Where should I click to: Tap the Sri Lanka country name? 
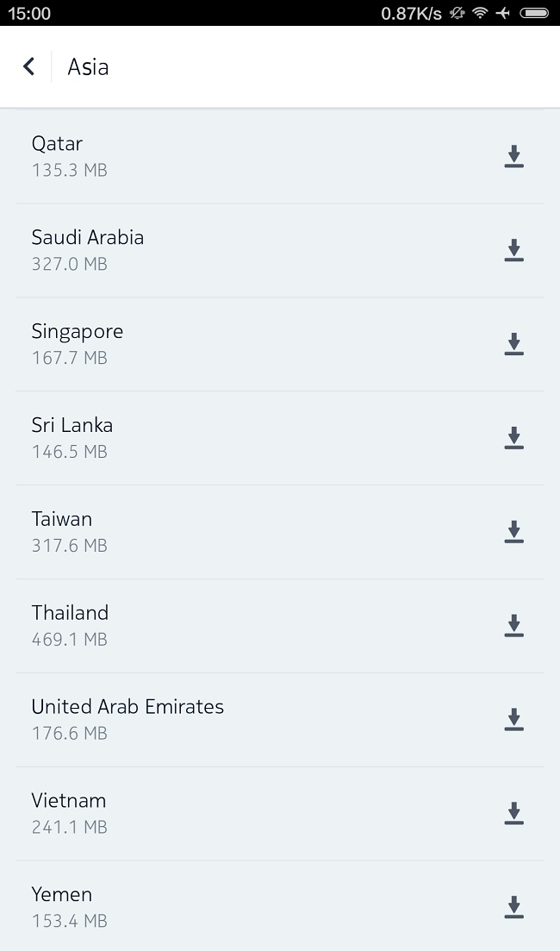[x=72, y=426]
